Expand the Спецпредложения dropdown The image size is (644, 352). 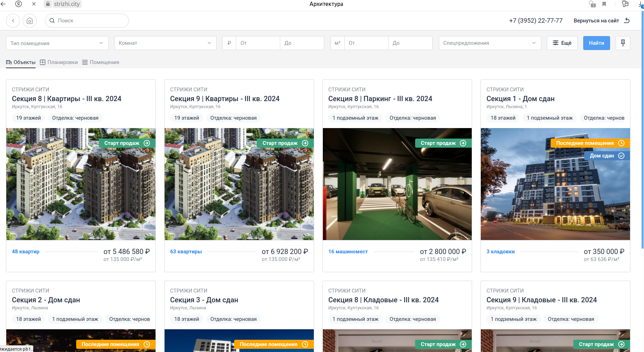(x=490, y=43)
